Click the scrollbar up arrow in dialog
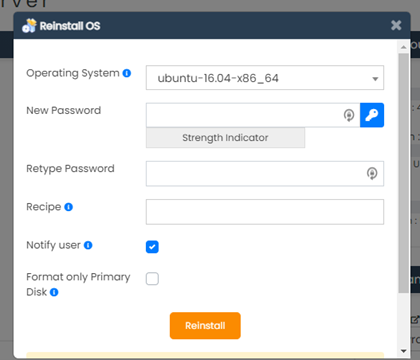Viewport: 420px width, 360px height. click(x=404, y=47)
